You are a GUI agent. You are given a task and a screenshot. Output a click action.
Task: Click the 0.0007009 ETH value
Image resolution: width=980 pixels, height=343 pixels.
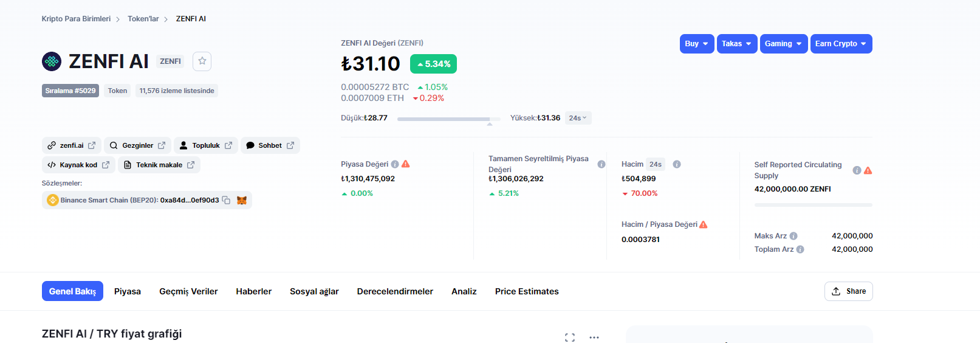coord(372,98)
